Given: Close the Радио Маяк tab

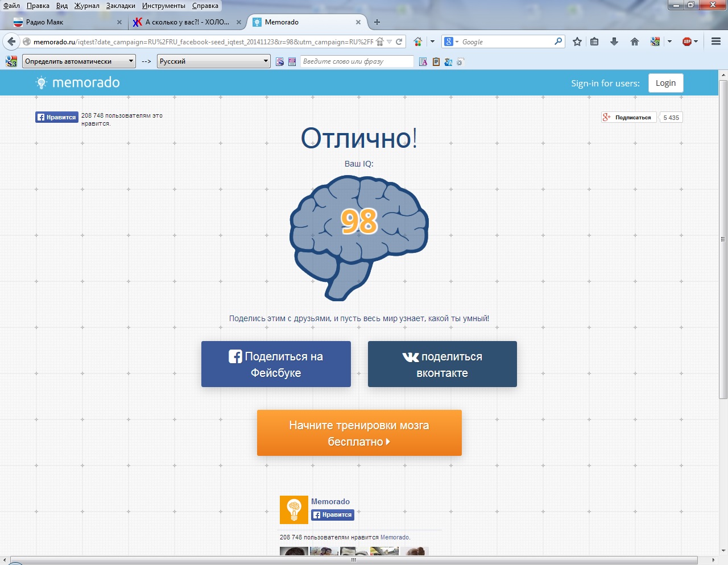Looking at the screenshot, I should click(x=119, y=22).
